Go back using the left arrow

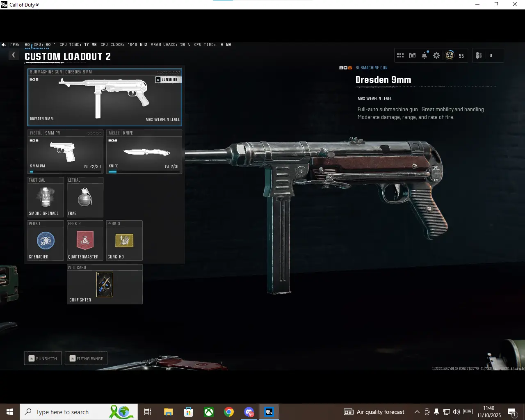click(x=14, y=55)
